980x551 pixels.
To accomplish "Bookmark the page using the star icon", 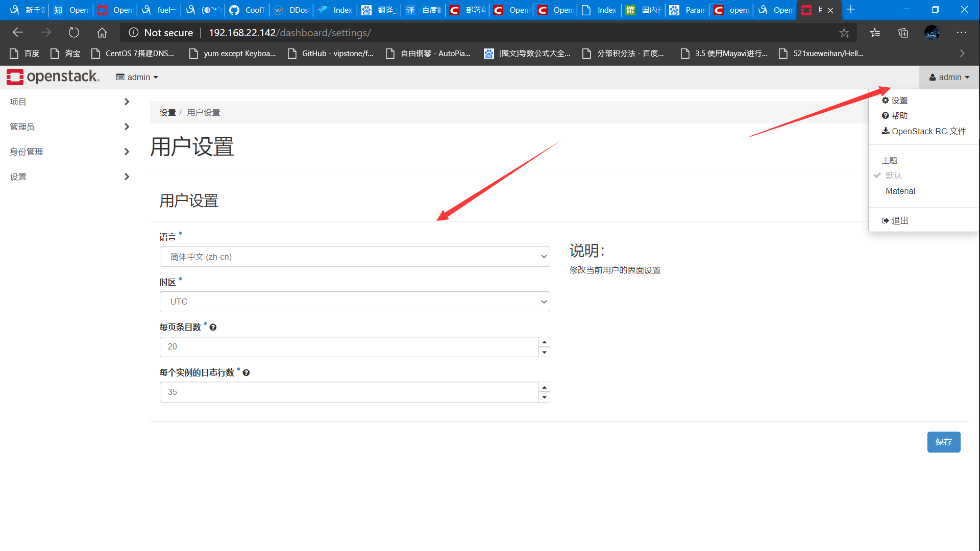I will (845, 32).
